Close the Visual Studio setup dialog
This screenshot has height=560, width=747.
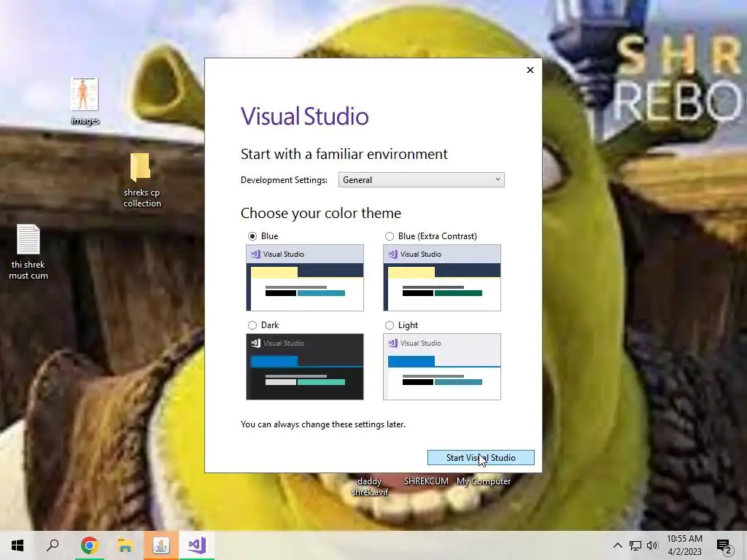(530, 70)
